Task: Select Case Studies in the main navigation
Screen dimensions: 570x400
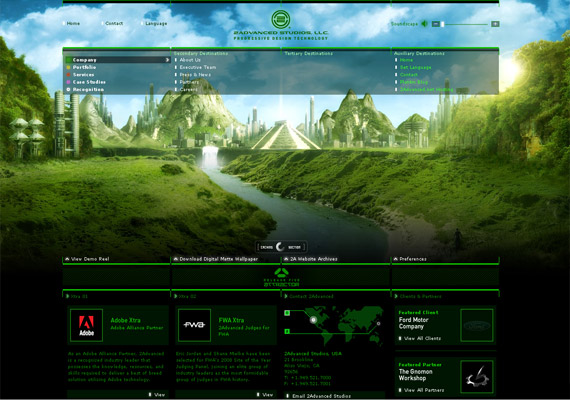Action: [x=89, y=82]
